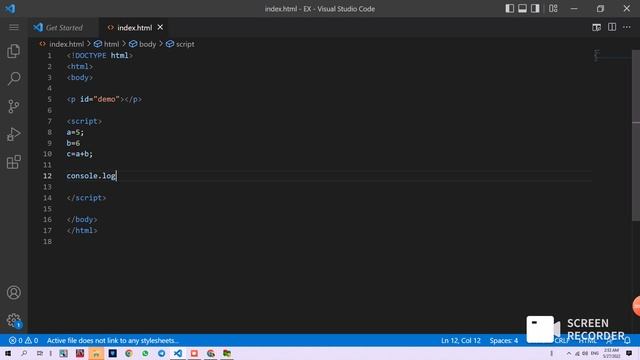Open the Extensions view
Viewport: 640px width, 360px height.
[x=13, y=162]
